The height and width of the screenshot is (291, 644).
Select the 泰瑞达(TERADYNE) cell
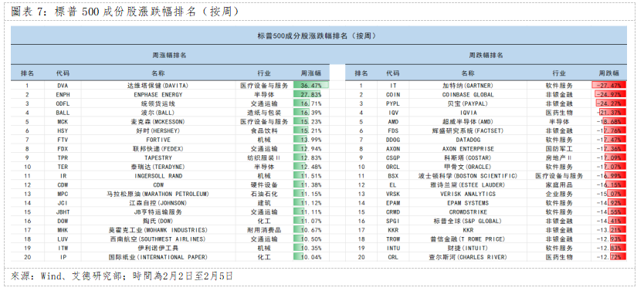(158, 167)
